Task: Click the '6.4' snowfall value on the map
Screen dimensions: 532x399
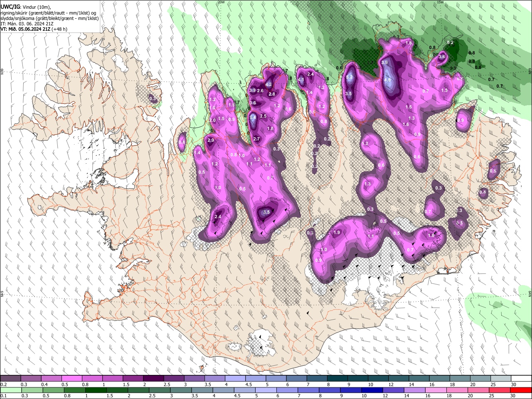Action: 253,117
